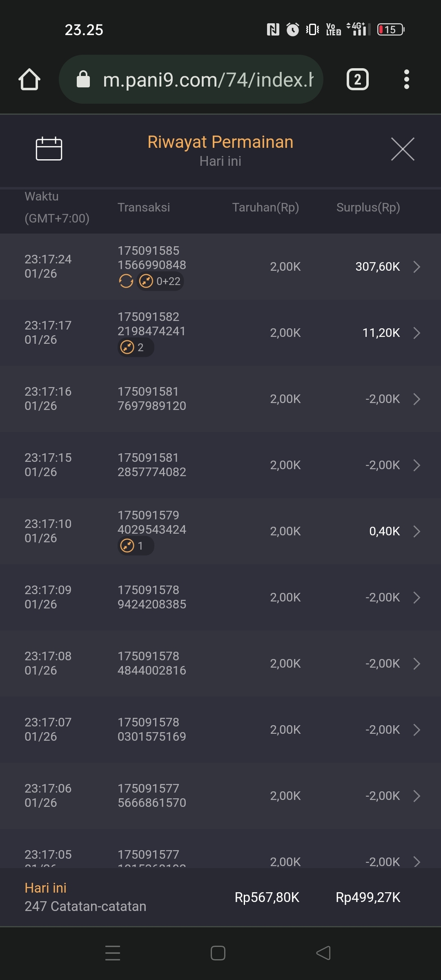
Task: Tap the browser home icon
Action: click(29, 79)
